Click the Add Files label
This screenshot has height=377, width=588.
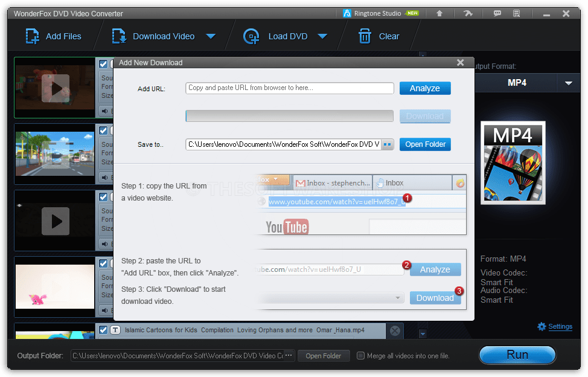pos(63,36)
